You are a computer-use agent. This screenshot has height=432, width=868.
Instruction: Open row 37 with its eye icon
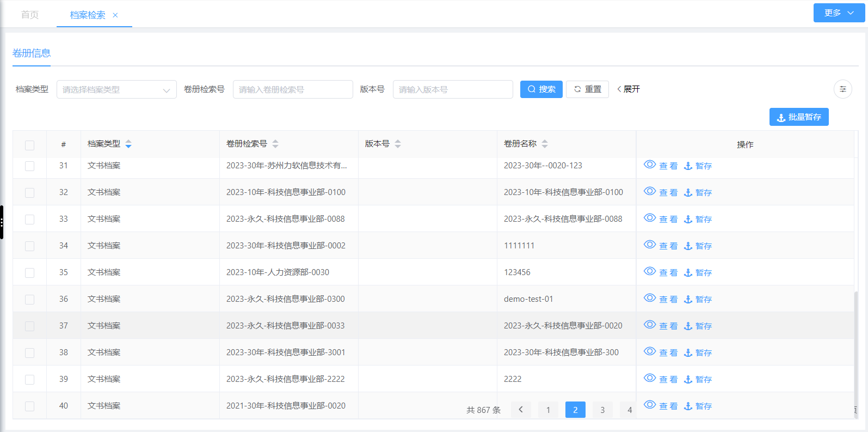(650, 325)
